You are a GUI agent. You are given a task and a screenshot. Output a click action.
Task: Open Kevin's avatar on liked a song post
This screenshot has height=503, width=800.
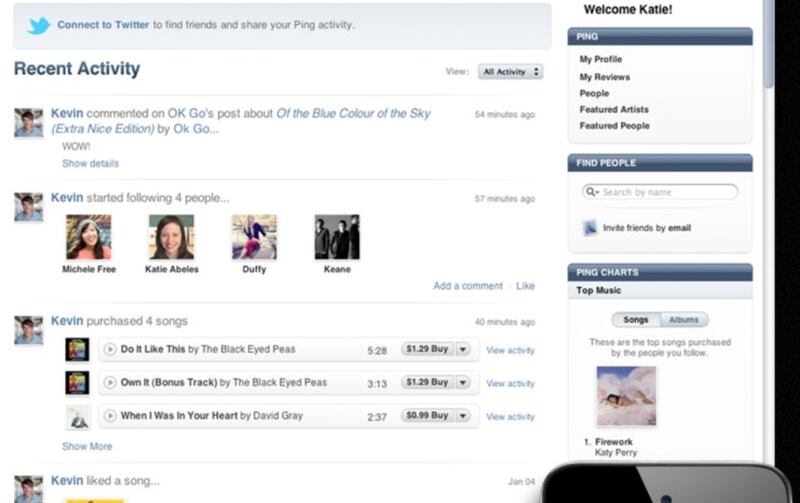pyautogui.click(x=29, y=489)
